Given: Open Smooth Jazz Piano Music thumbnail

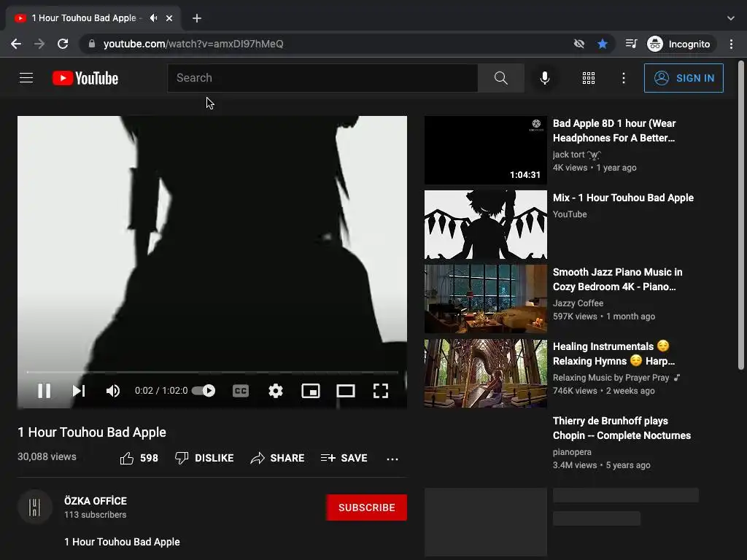Looking at the screenshot, I should tap(485, 299).
